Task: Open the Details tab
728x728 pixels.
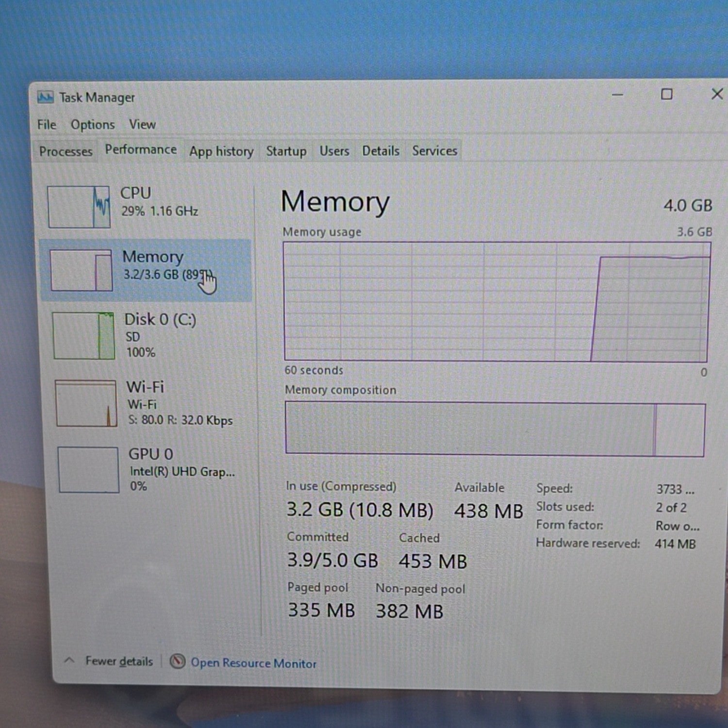Action: point(381,151)
